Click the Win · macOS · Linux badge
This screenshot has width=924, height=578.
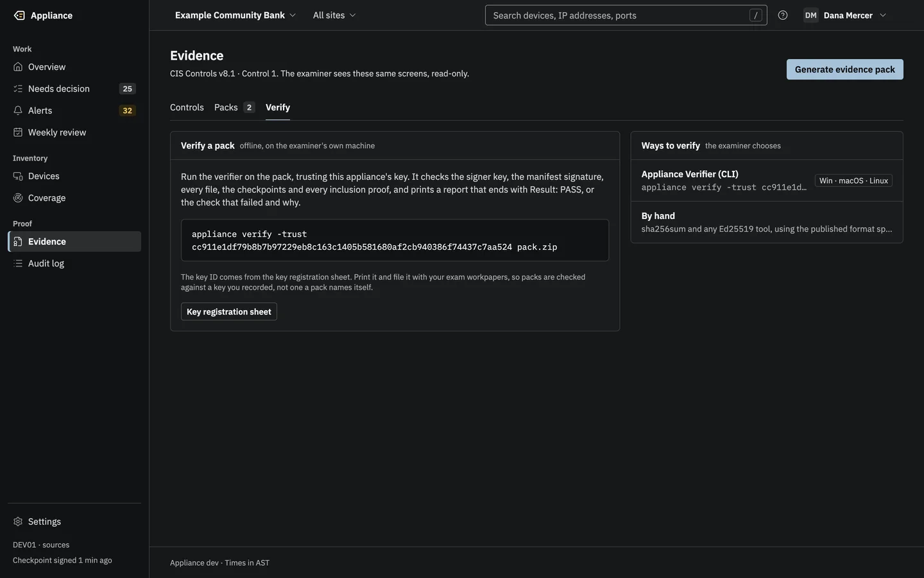point(853,180)
